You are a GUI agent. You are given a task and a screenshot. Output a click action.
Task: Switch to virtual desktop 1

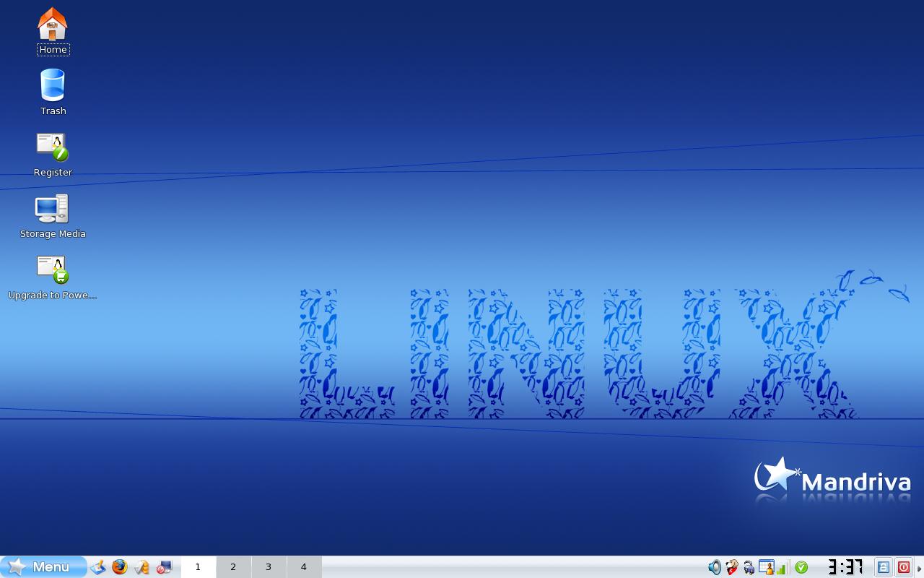[x=198, y=567]
